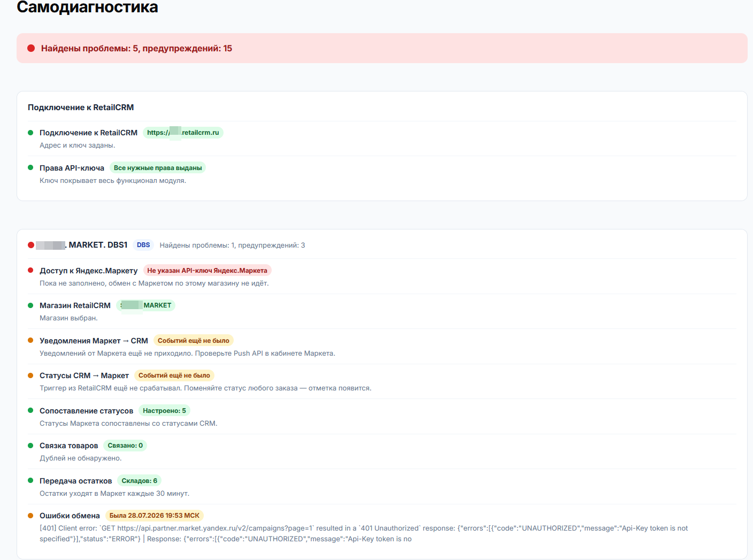Click the green MARKET shop badge

[x=145, y=305]
